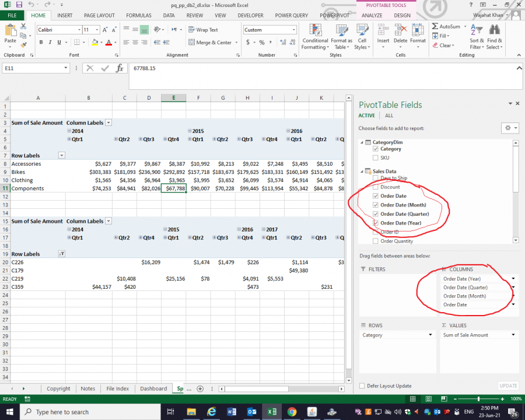Go to the Dashboard sheet tab
This screenshot has height=420, width=525.
[153, 389]
